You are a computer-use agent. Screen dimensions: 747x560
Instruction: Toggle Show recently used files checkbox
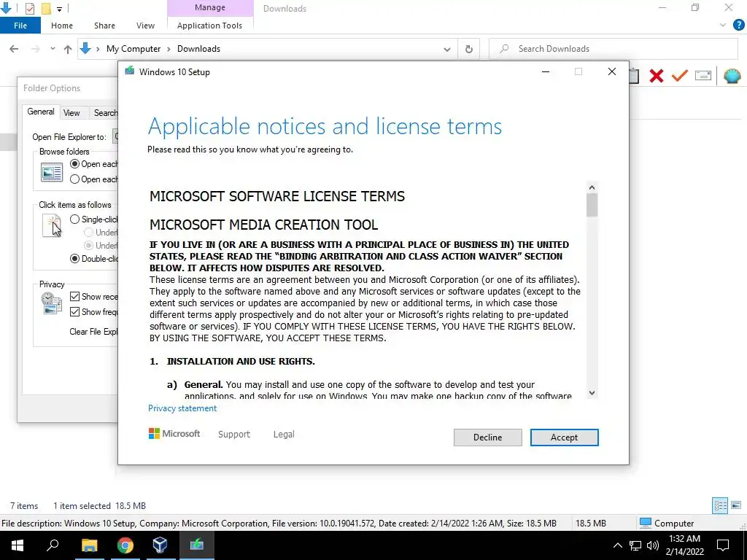tap(74, 296)
